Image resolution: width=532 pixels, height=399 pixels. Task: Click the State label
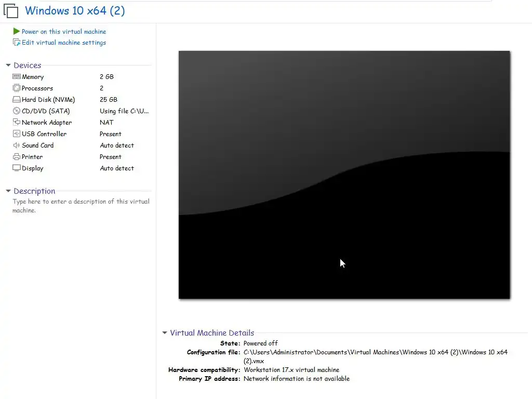tap(230, 343)
